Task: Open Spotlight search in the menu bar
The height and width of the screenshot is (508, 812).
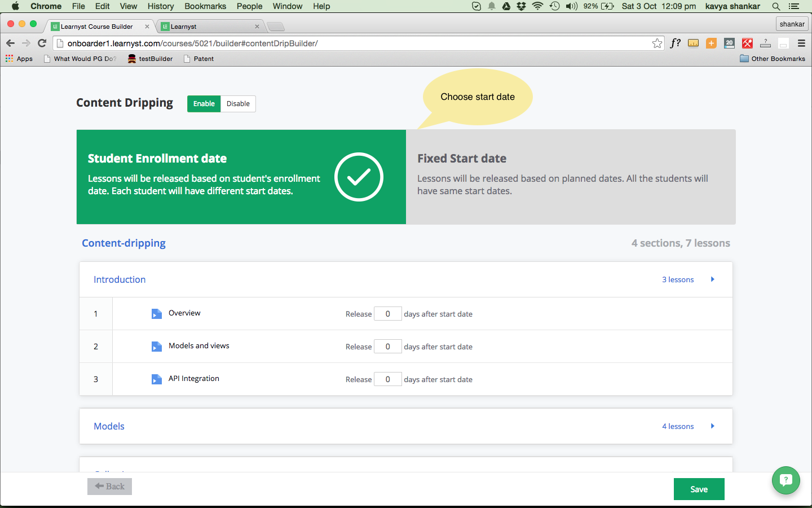Action: 776,6
